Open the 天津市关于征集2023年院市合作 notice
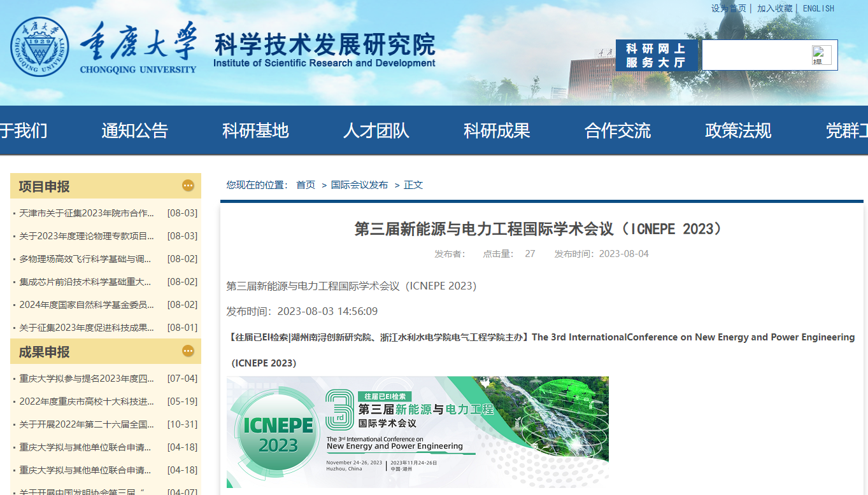The height and width of the screenshot is (495, 868). 87,213
